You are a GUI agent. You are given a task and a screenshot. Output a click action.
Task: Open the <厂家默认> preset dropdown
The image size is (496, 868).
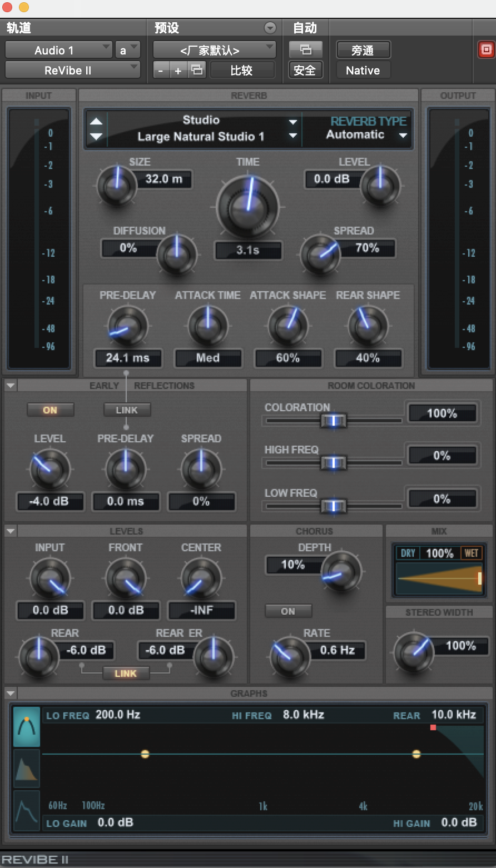tap(214, 50)
